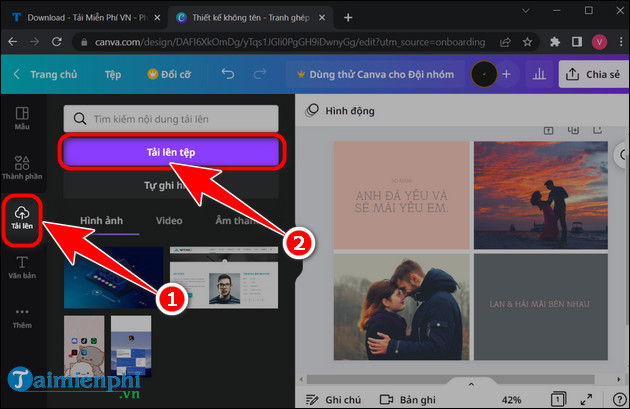The image size is (630, 409).
Task: Try Canva cho Đội nhóm button
Action: pyautogui.click(x=375, y=74)
